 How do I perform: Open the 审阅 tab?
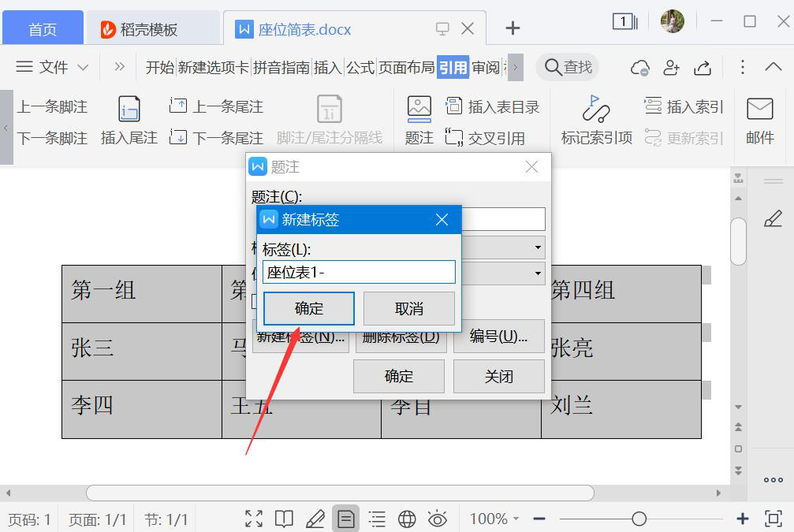coord(486,67)
